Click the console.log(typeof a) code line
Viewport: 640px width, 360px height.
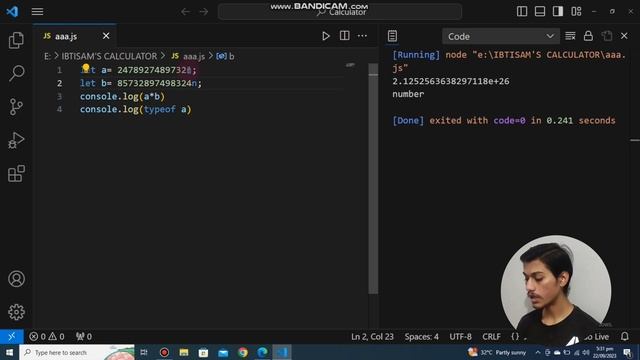click(136, 109)
